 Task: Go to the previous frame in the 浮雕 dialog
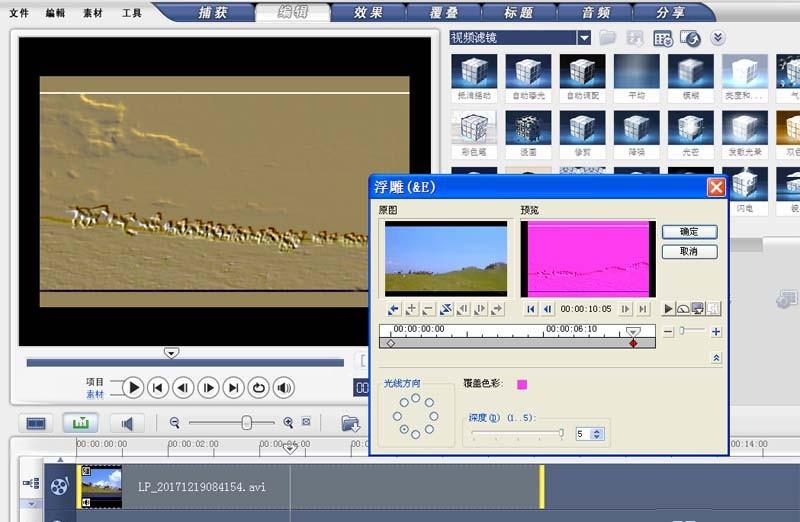click(548, 309)
